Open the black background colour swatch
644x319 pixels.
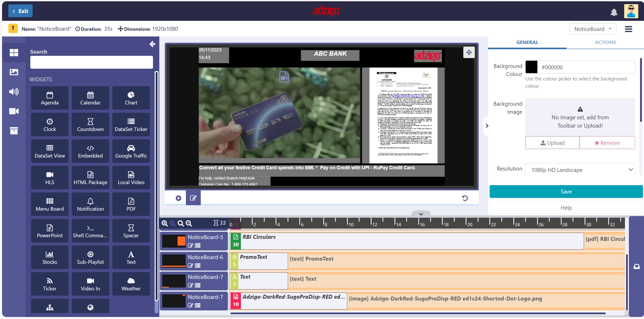tap(531, 67)
